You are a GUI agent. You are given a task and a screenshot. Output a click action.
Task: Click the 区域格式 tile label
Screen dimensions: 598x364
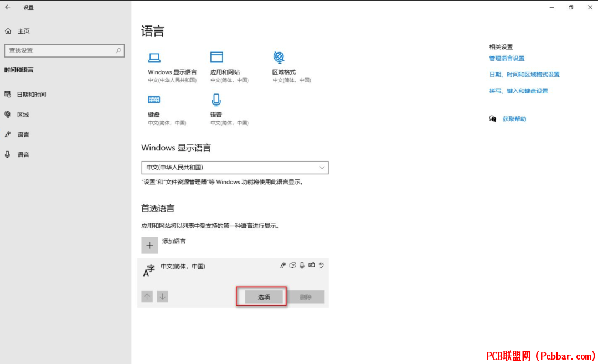coord(283,72)
